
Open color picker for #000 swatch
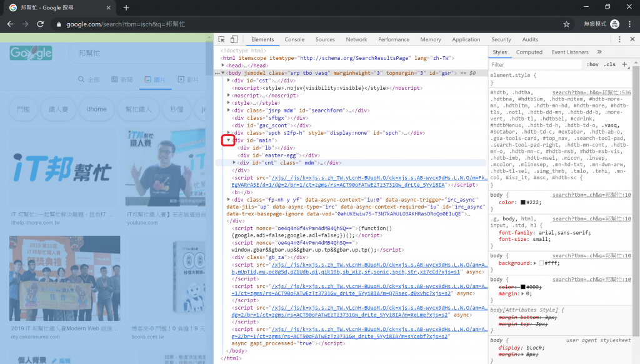click(x=522, y=287)
